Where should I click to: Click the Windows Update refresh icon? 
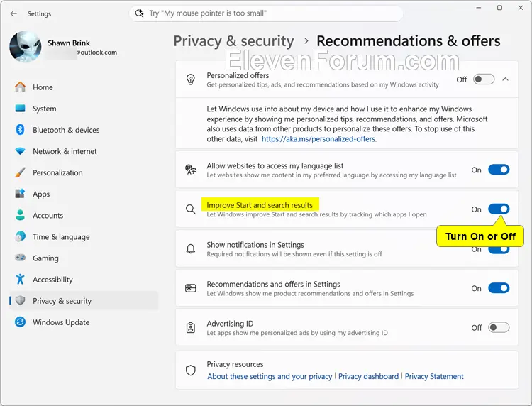pos(21,322)
